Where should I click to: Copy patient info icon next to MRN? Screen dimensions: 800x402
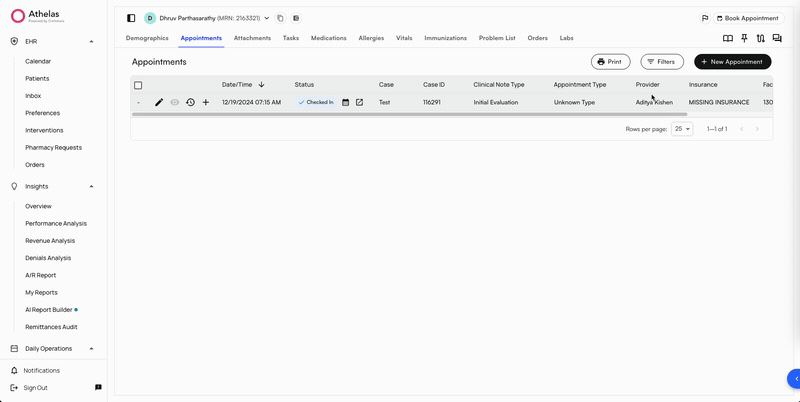coord(280,18)
